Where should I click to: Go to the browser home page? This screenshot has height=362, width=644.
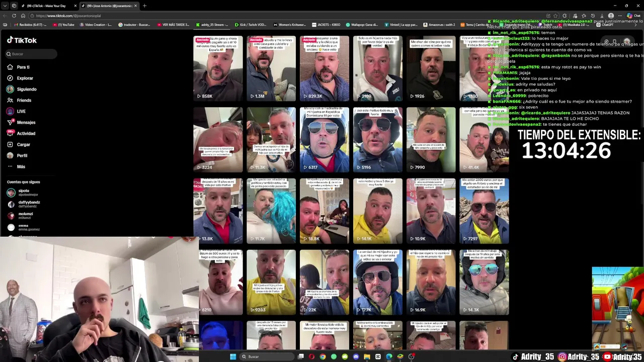pyautogui.click(x=23, y=16)
